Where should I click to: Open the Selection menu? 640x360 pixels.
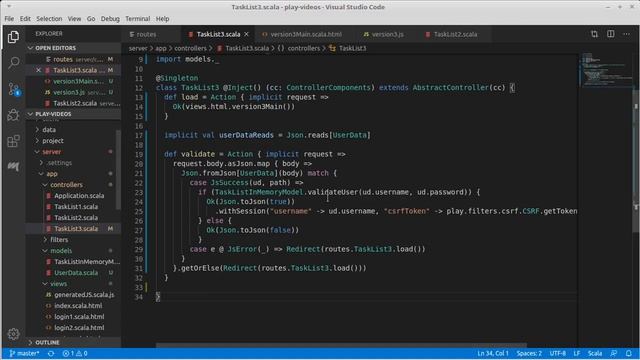click(x=49, y=19)
